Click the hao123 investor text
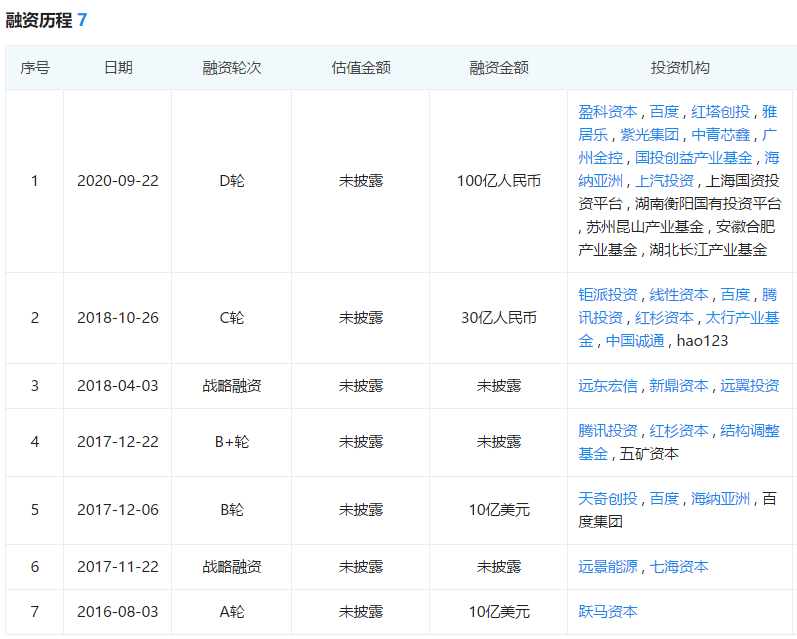The width and height of the screenshot is (797, 639). 702,341
